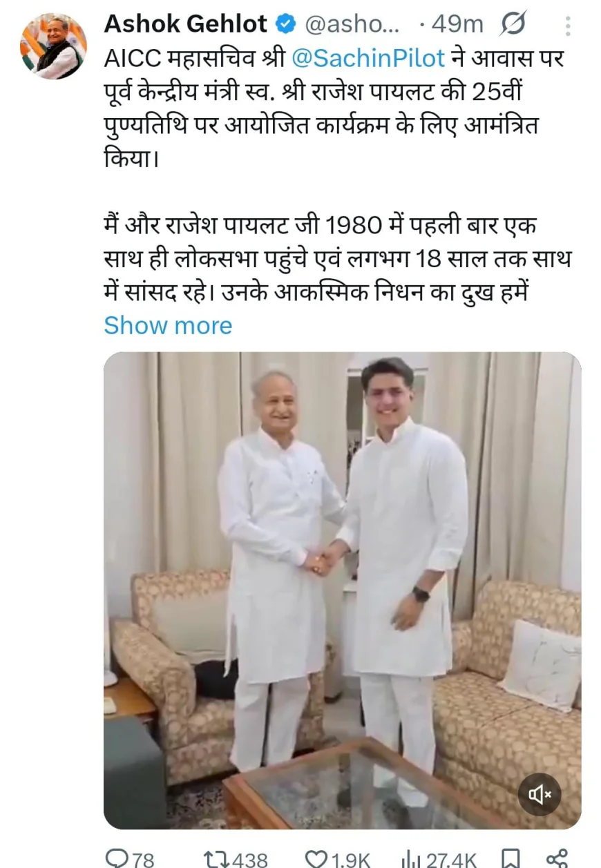This screenshot has height=868, width=601.
Task: Expand the tweet with Show more
Action: [x=168, y=325]
